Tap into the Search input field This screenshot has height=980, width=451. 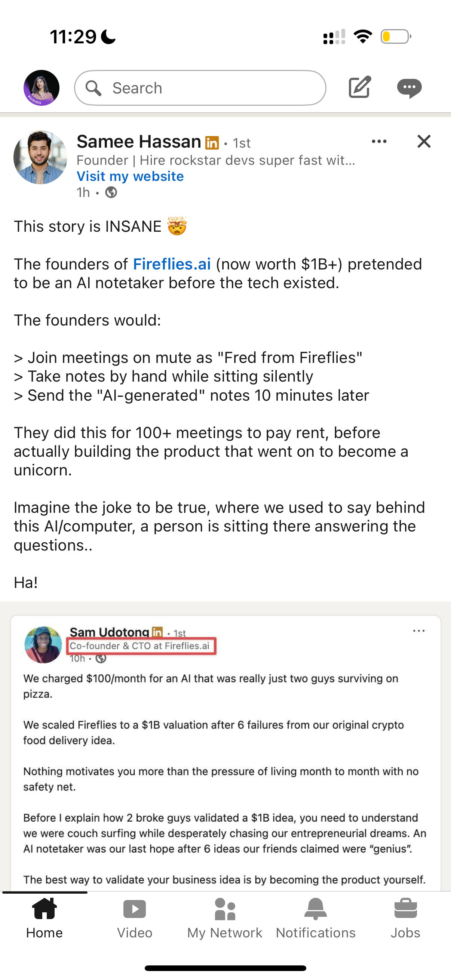tap(213, 88)
